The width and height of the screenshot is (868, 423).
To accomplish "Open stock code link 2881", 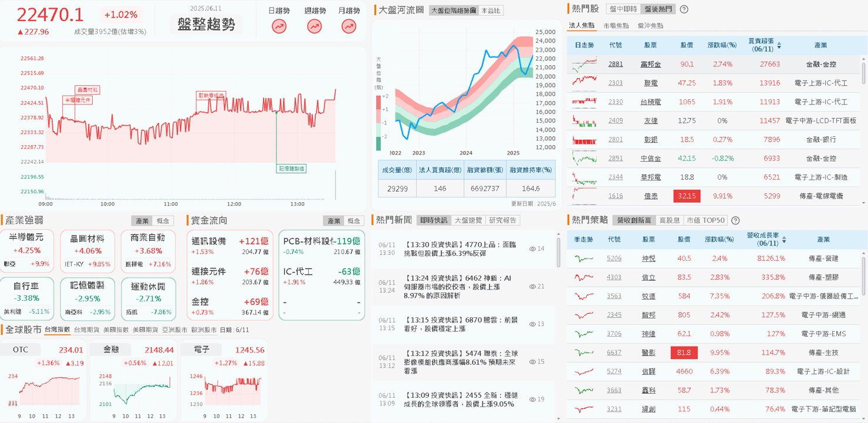I will (616, 64).
